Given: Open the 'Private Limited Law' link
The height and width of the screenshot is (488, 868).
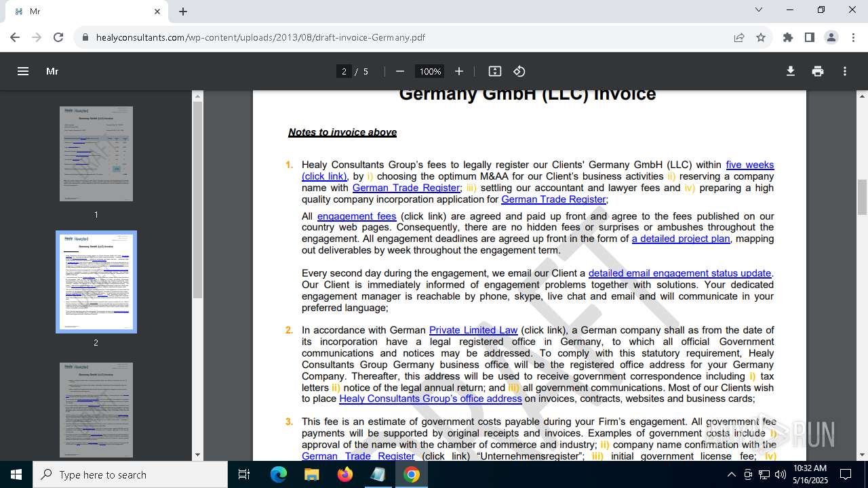Looking at the screenshot, I should tap(473, 330).
